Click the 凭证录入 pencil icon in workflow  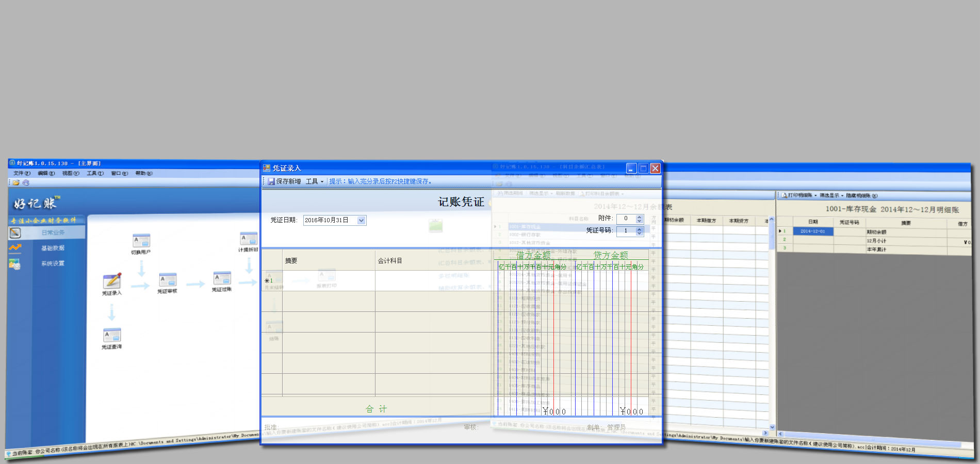pyautogui.click(x=112, y=281)
